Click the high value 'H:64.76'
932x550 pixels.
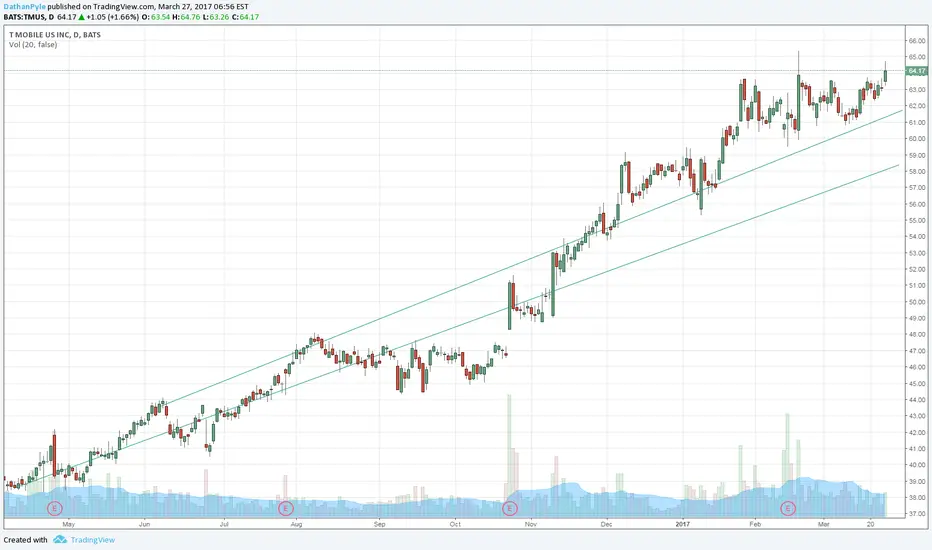tap(185, 17)
